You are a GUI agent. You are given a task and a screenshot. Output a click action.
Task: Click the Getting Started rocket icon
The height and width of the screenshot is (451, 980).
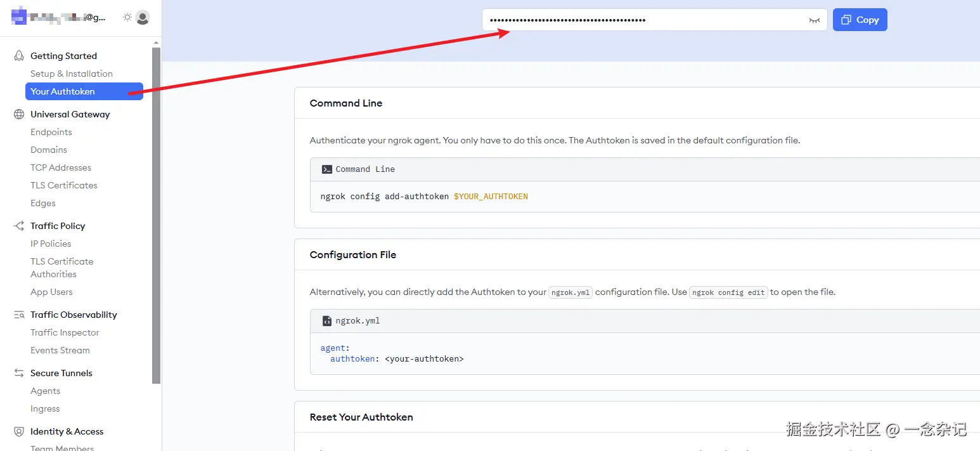click(x=19, y=56)
